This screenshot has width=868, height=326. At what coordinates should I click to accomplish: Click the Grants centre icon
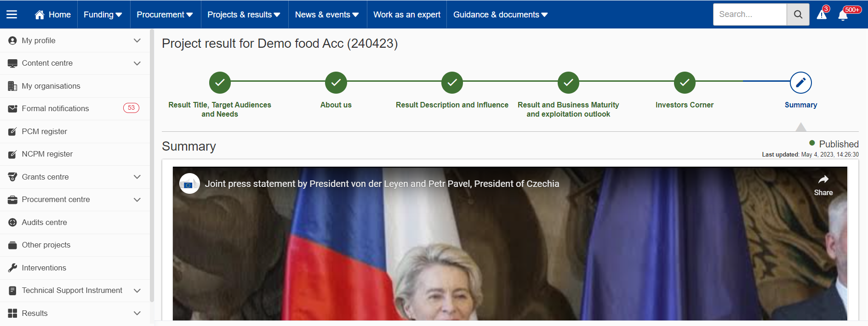click(12, 177)
